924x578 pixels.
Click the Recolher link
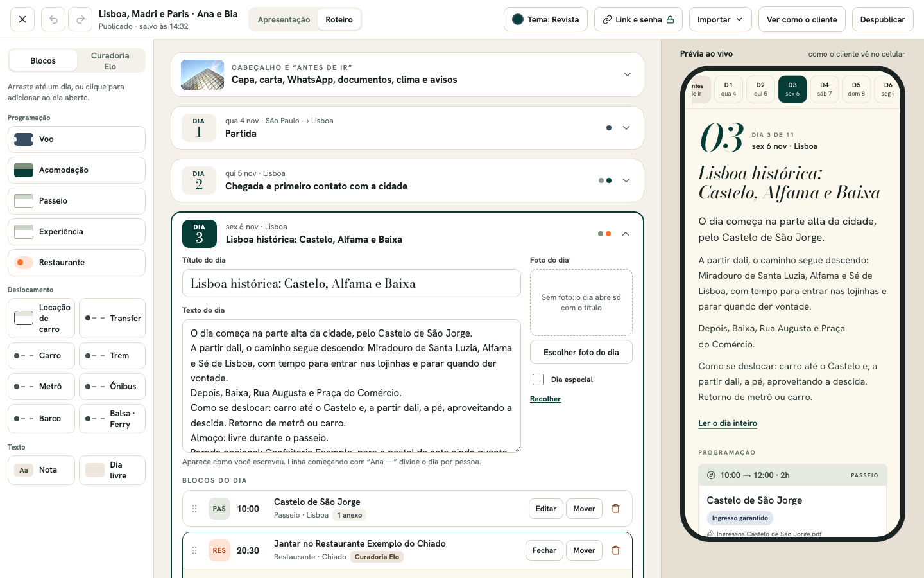point(545,399)
